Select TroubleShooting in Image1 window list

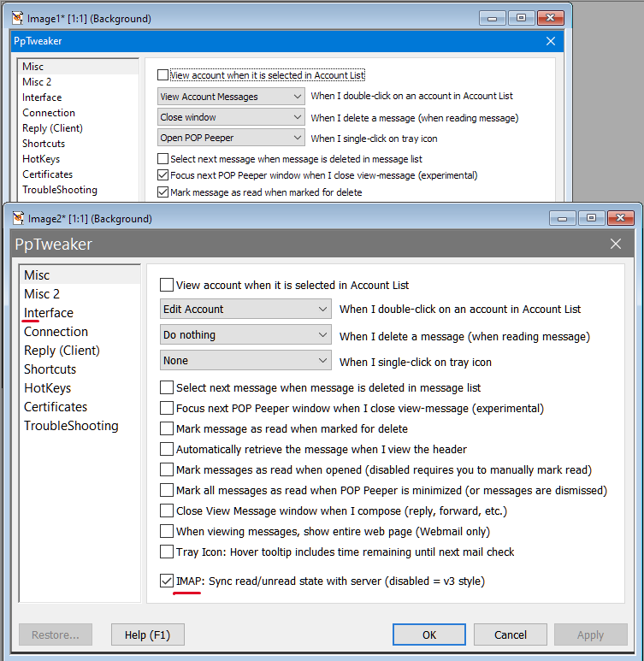click(79, 190)
